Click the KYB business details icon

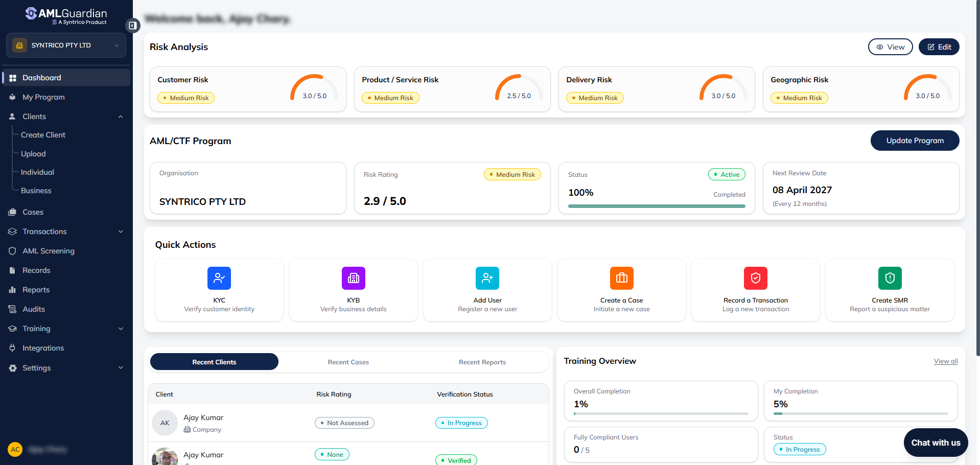(x=354, y=278)
